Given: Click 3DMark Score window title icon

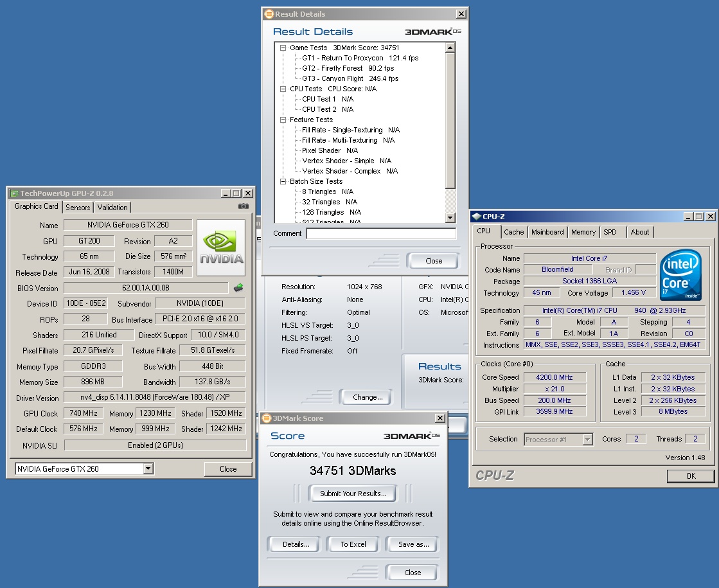Looking at the screenshot, I should (x=267, y=418).
